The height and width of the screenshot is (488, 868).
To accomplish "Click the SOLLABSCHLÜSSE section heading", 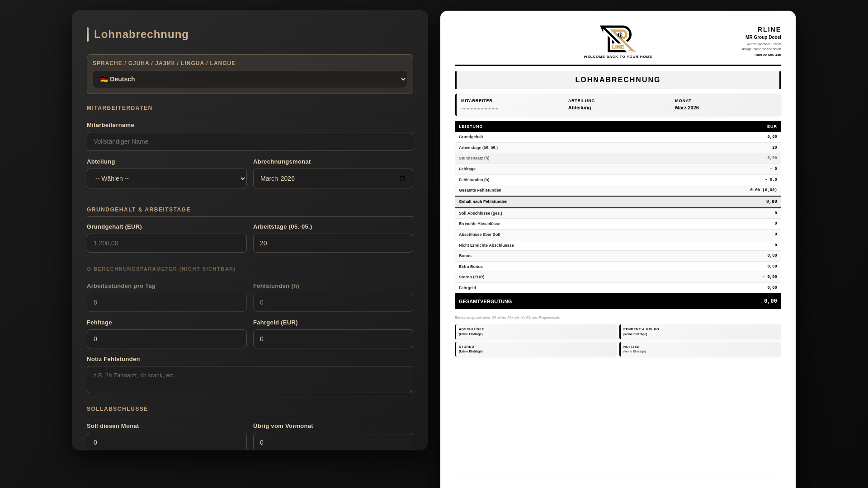I will [118, 409].
